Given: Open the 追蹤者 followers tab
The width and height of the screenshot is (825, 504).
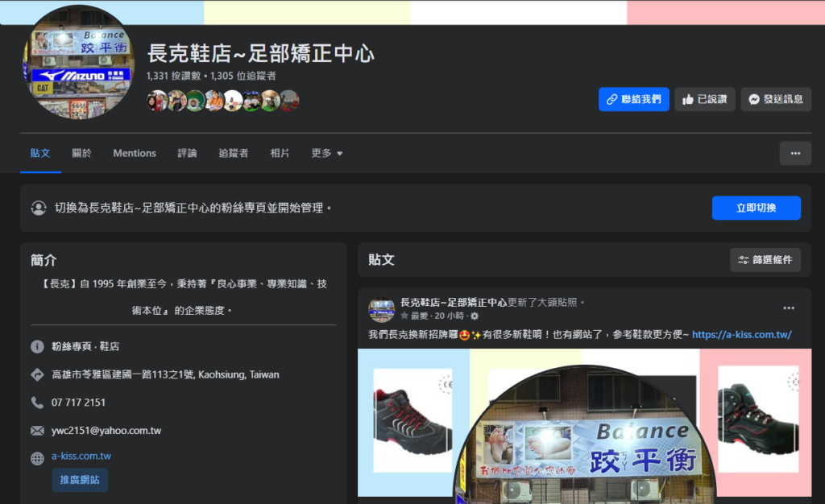Looking at the screenshot, I should point(234,154).
